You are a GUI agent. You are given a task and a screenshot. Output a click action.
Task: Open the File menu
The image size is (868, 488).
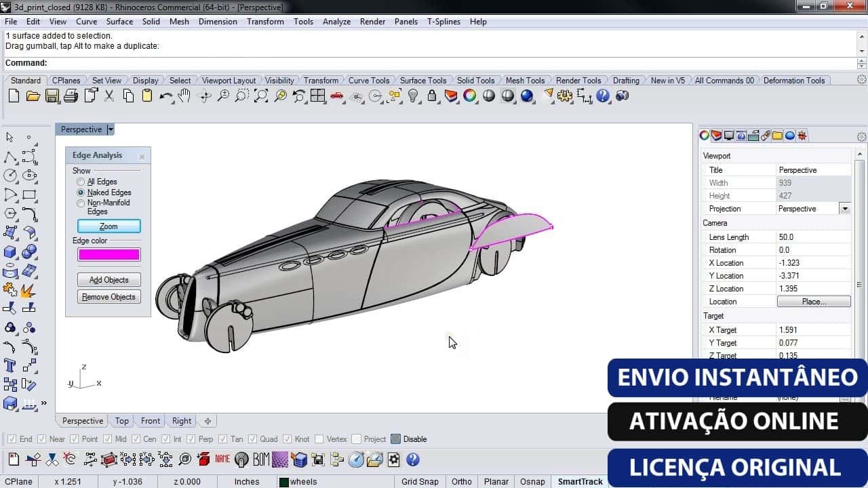pyautogui.click(x=11, y=22)
